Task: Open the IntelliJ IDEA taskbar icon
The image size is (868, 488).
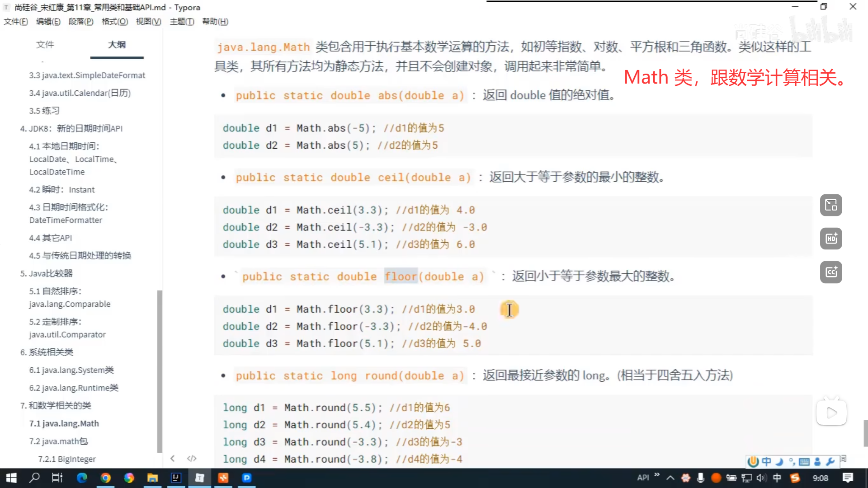Action: tap(176, 478)
